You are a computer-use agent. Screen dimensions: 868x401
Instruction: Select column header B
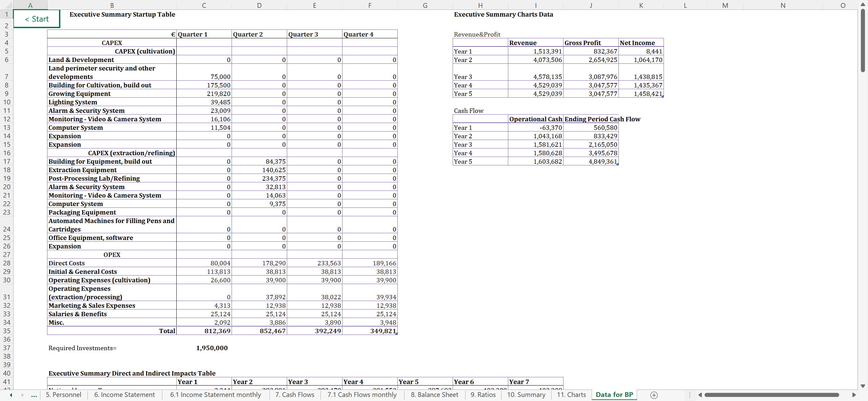click(x=112, y=5)
